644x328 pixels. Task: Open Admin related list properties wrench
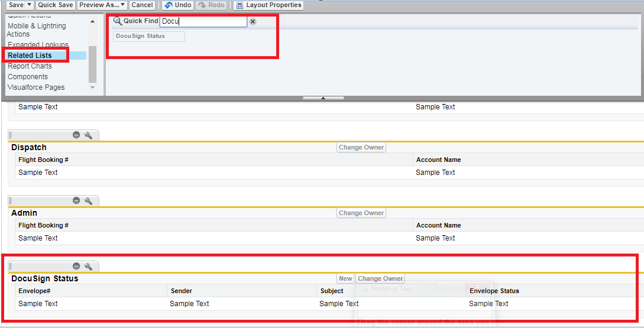pyautogui.click(x=88, y=201)
